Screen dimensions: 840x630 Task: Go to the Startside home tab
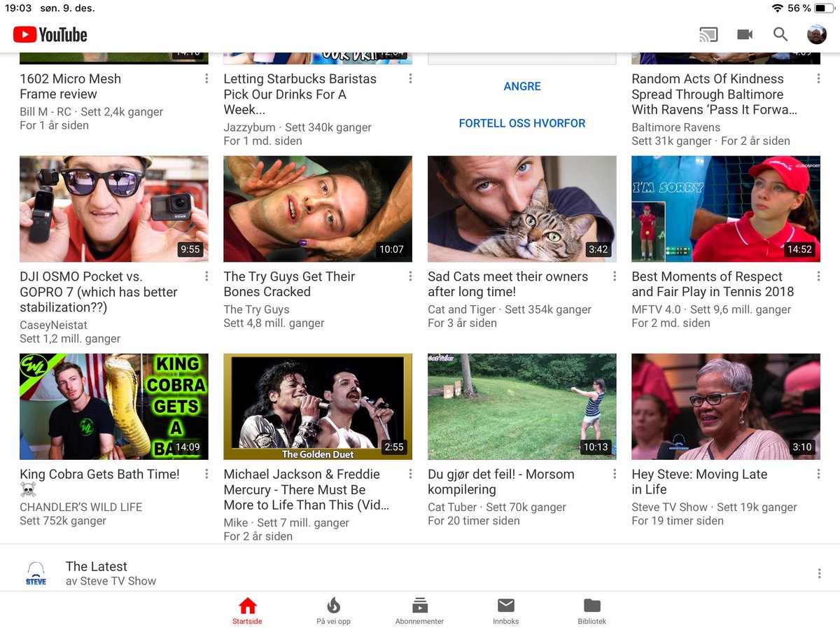pyautogui.click(x=248, y=610)
